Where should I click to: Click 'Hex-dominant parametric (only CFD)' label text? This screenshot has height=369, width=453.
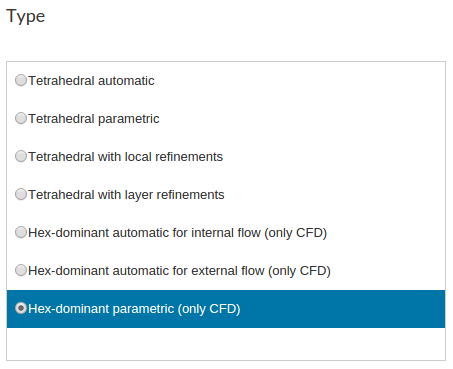[x=134, y=309]
